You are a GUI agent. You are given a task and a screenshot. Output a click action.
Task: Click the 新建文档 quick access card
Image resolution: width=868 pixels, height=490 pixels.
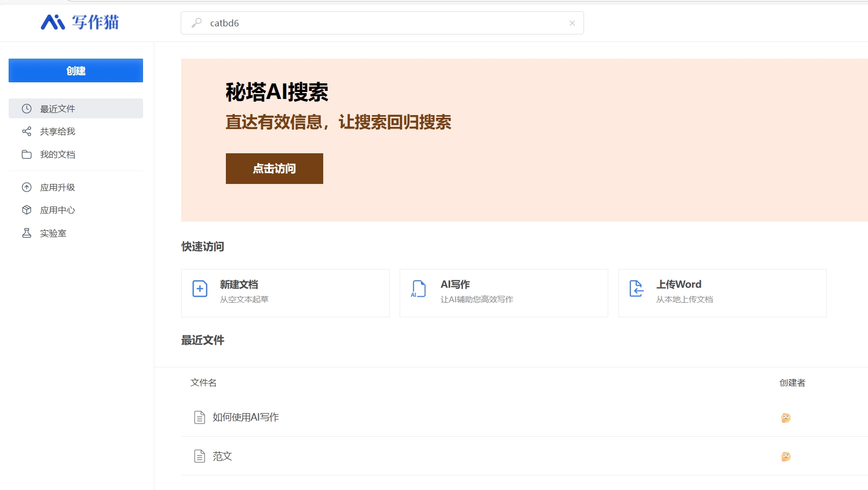point(286,293)
